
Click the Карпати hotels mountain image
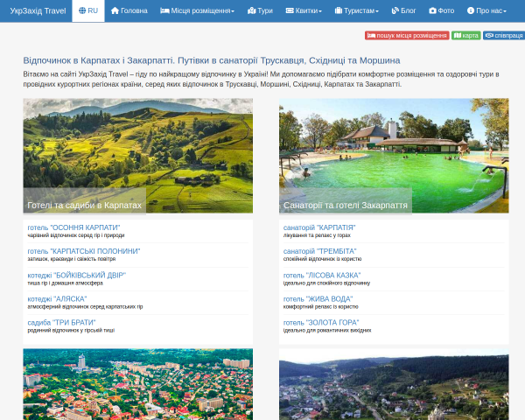138,156
